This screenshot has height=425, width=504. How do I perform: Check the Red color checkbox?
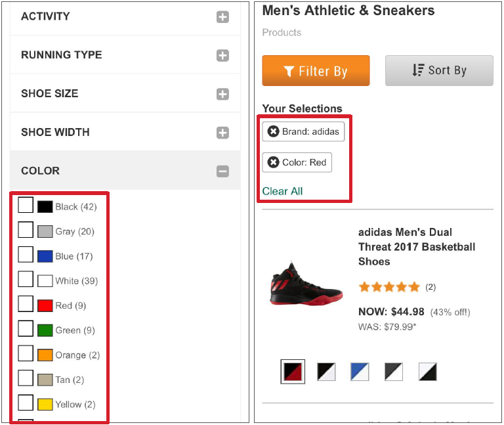pos(26,304)
